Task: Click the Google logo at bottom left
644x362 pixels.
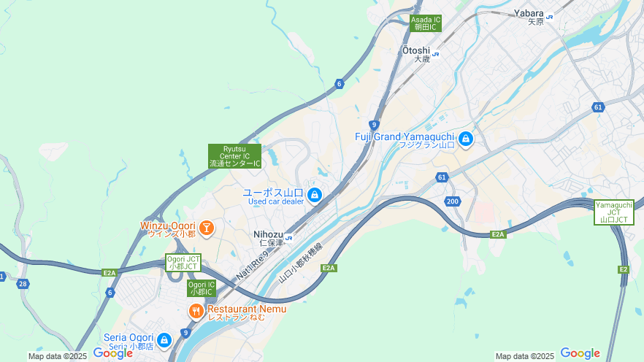Action: (113, 353)
